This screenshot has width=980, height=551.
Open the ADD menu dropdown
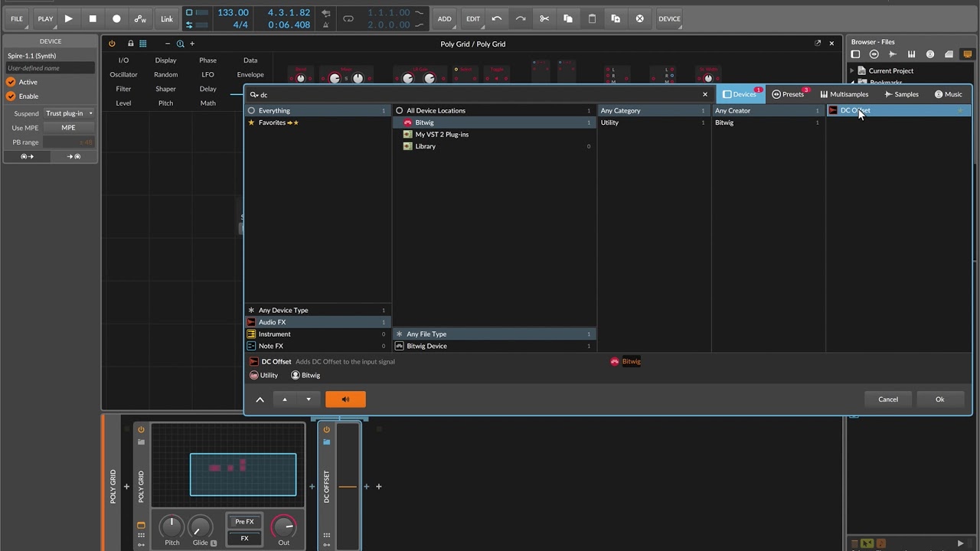point(444,18)
